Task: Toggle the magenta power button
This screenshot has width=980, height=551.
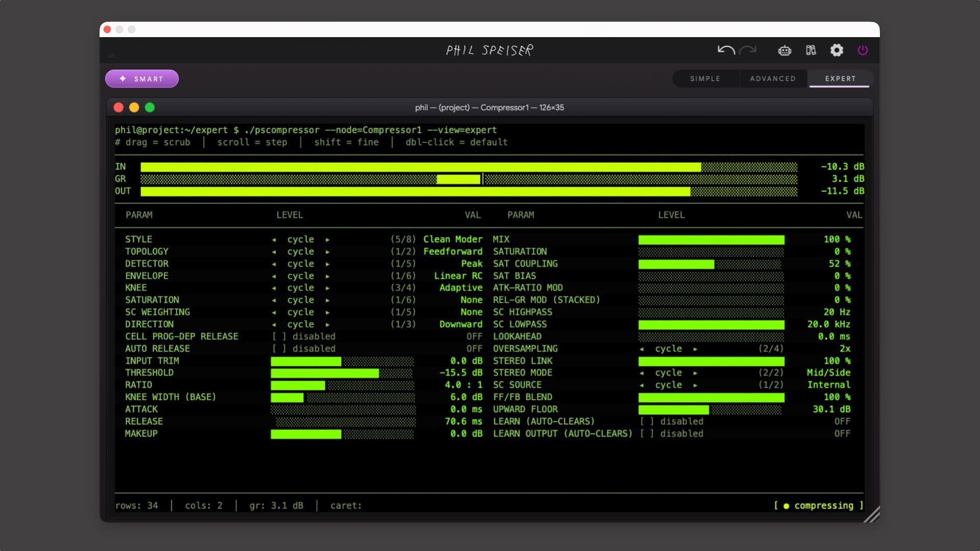Action: [863, 50]
